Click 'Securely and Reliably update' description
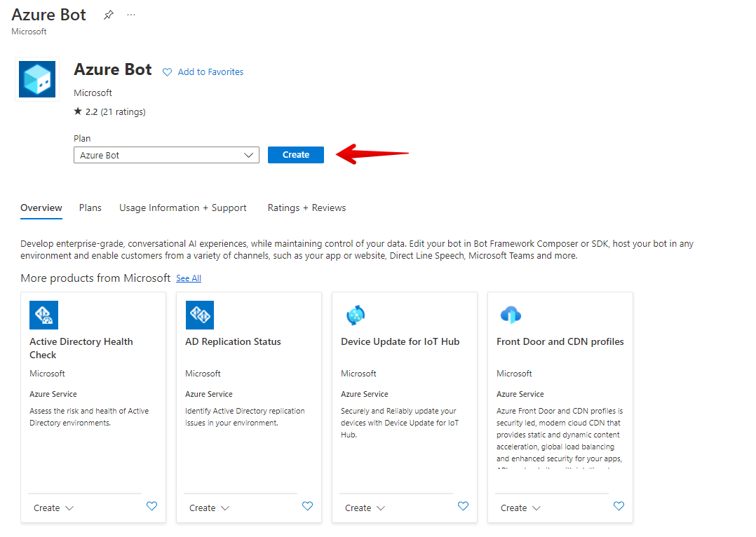This screenshot has height=537, width=756. coord(400,423)
